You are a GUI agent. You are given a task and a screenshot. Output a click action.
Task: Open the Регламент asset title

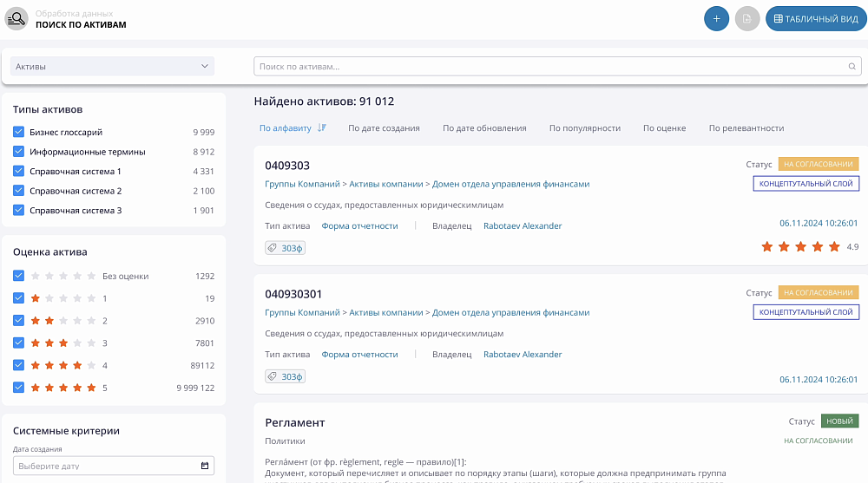pyautogui.click(x=294, y=422)
